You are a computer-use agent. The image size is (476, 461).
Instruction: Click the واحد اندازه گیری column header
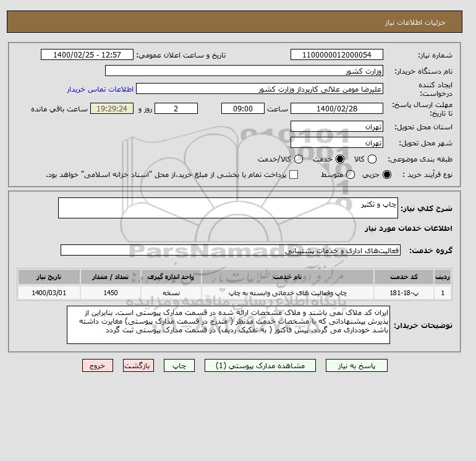(x=171, y=277)
